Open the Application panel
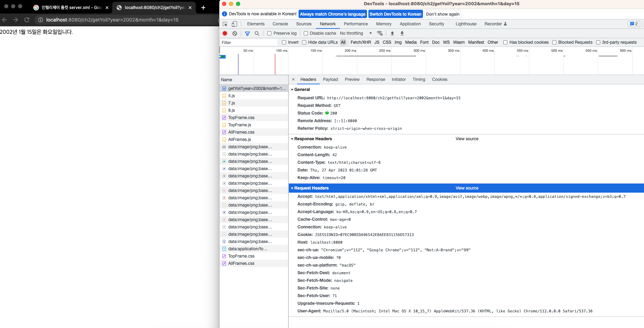Image resolution: width=644 pixels, height=328 pixels. tap(410, 24)
